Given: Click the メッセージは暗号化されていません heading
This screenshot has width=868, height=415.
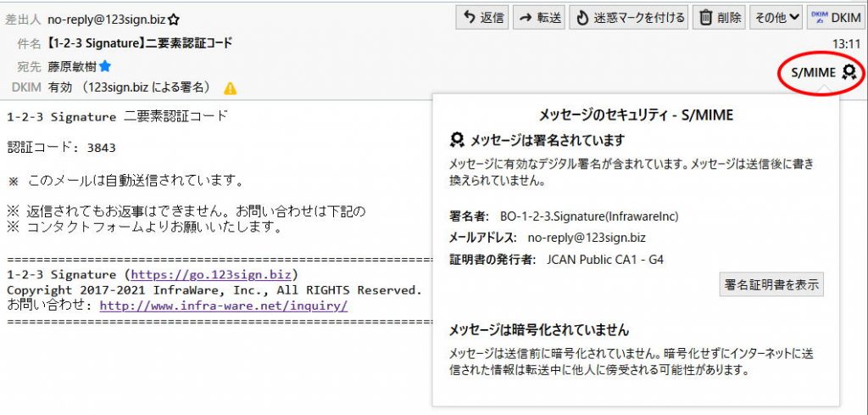Looking at the screenshot, I should [539, 330].
